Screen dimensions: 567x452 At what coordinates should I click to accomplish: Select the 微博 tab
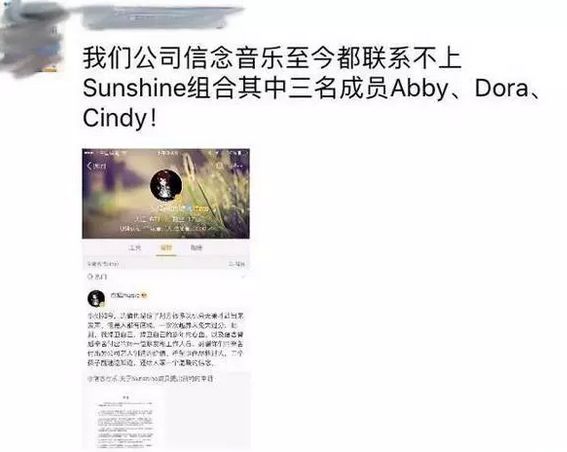(x=166, y=248)
